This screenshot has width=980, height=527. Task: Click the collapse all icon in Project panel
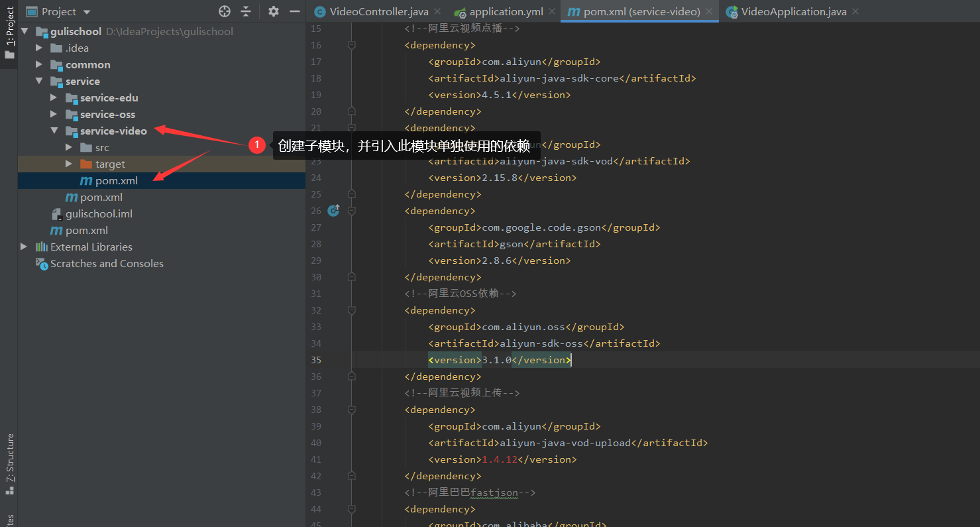[x=246, y=11]
